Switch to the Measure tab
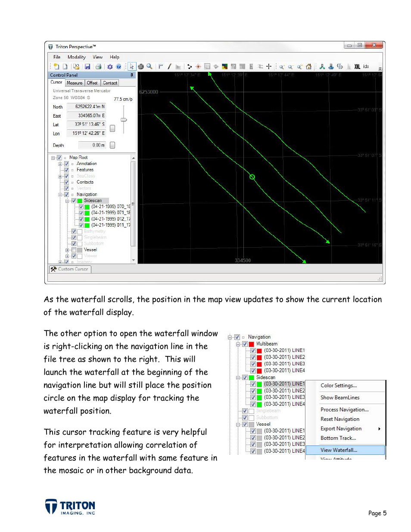The height and width of the screenshot is (532, 411). pos(75,83)
